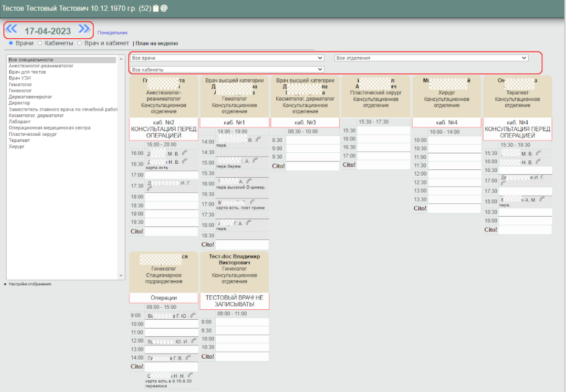Select the Врачи radio button
The width and height of the screenshot is (566, 392).
(x=12, y=43)
